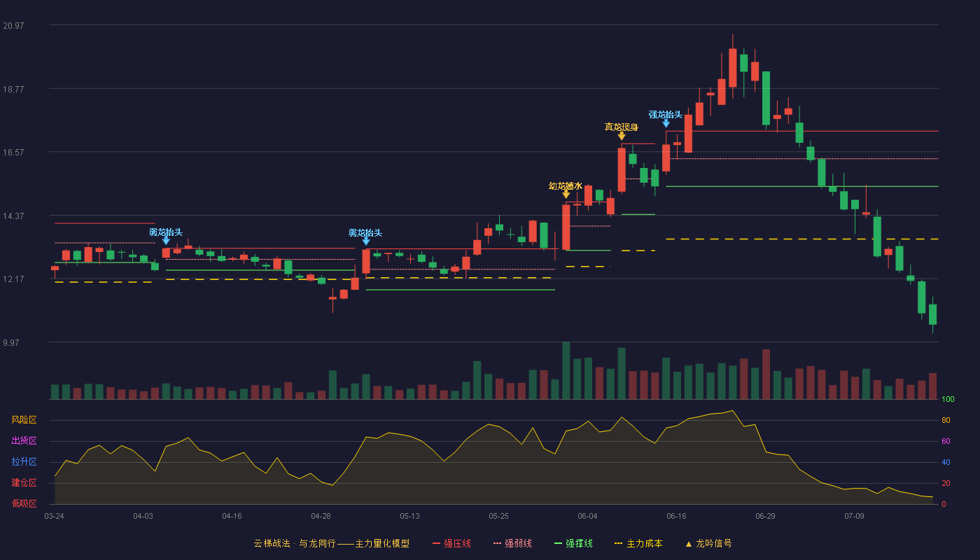Click the blue arrow under the 强龙抬头 signal

click(x=666, y=123)
